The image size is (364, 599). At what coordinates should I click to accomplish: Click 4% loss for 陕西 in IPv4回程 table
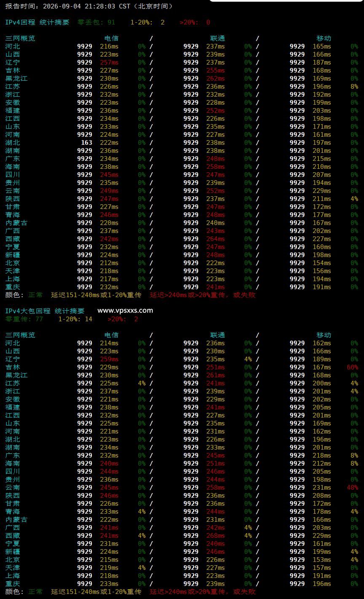pyautogui.click(x=354, y=199)
